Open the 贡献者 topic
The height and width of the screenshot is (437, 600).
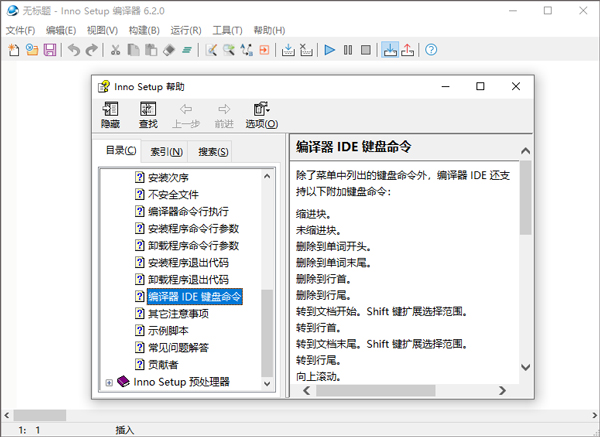[163, 365]
